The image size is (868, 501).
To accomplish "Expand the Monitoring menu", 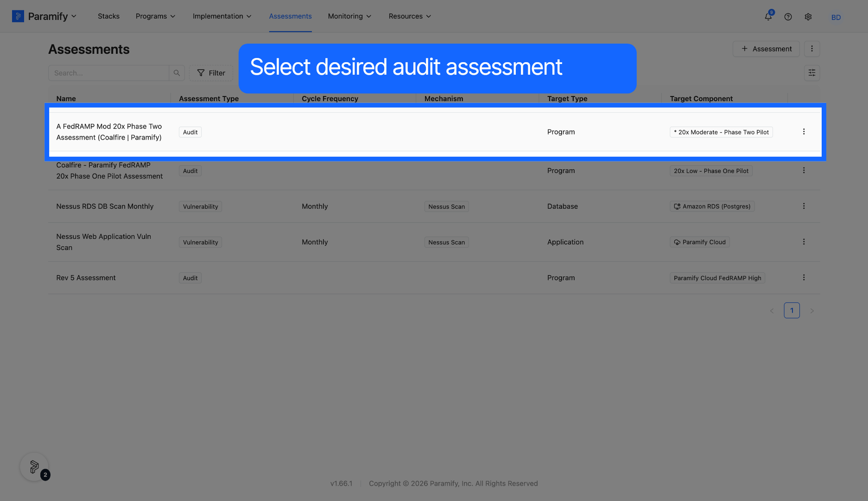I will pos(349,16).
